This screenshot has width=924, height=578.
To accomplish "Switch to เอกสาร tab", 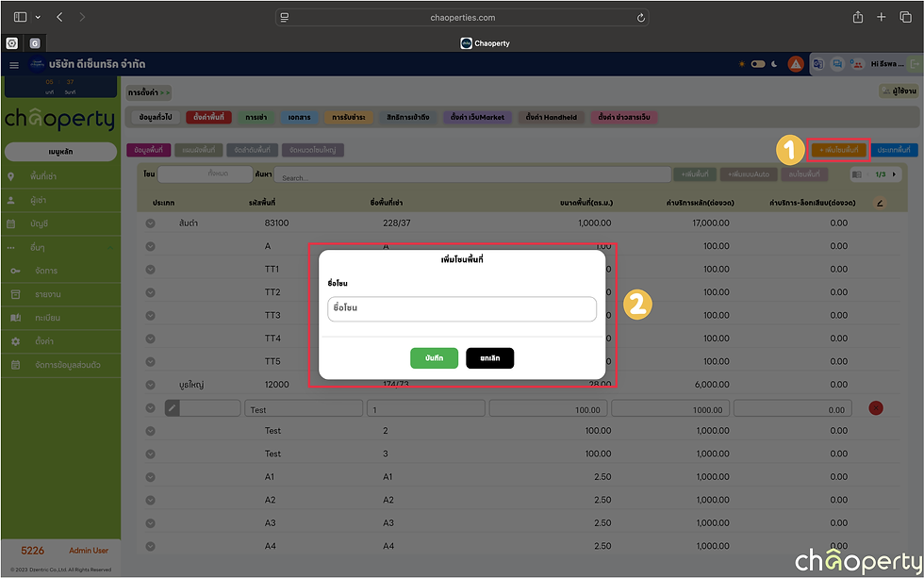I will point(300,117).
